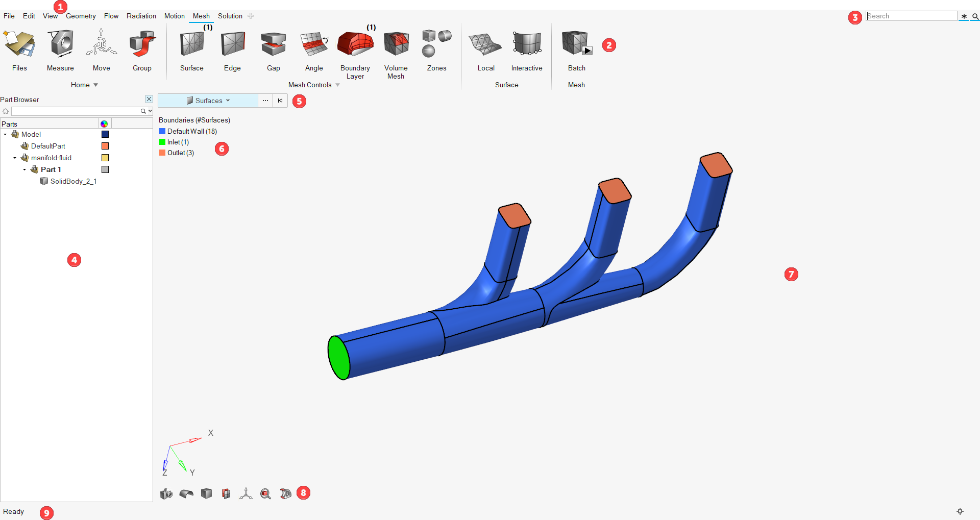Select the Measure tool
This screenshot has height=520, width=980.
click(x=60, y=45)
